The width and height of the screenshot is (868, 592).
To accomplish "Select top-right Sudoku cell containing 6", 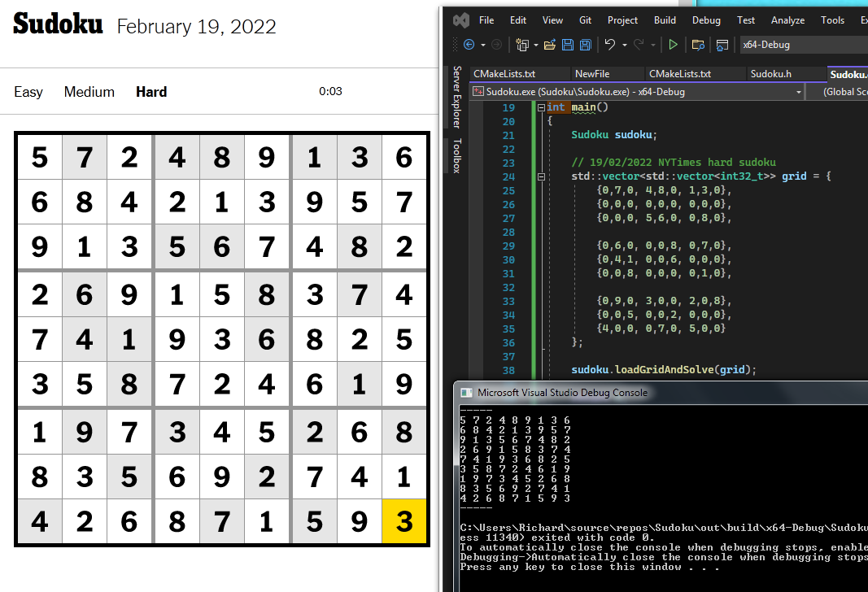I will (404, 157).
